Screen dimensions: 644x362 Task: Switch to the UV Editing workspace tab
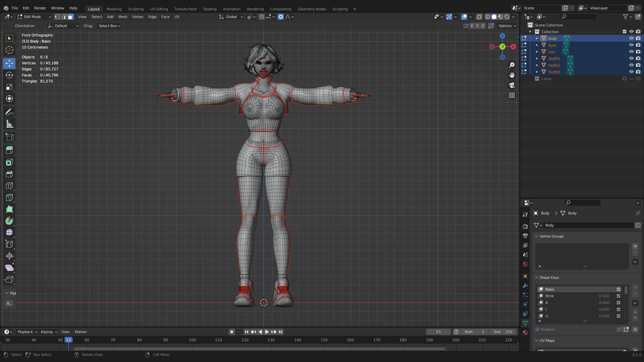pos(159,9)
